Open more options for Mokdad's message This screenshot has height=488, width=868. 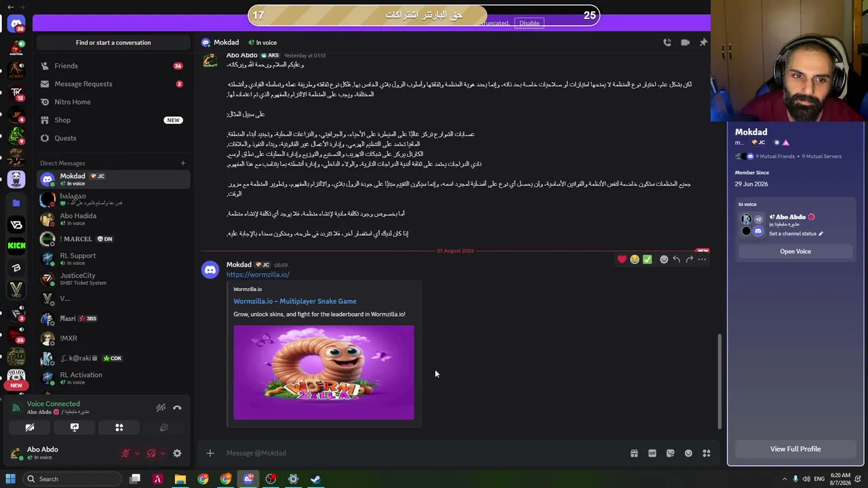click(x=703, y=259)
